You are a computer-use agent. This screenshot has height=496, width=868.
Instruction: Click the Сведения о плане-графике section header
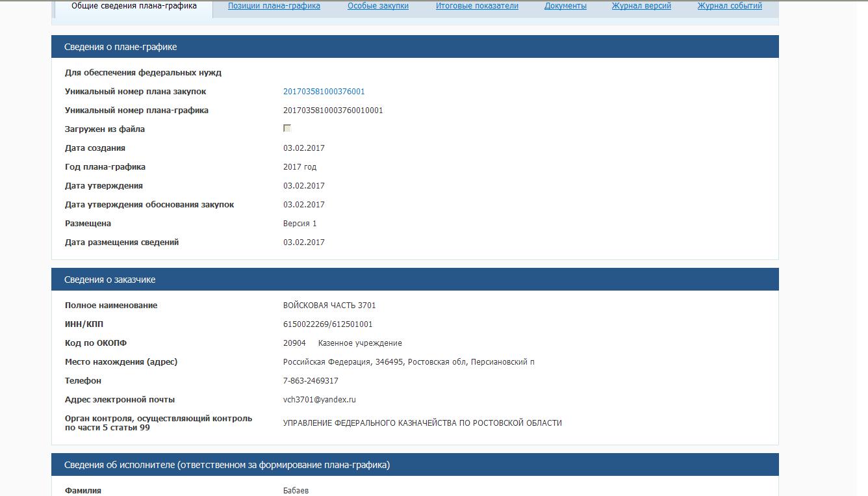tap(121, 47)
